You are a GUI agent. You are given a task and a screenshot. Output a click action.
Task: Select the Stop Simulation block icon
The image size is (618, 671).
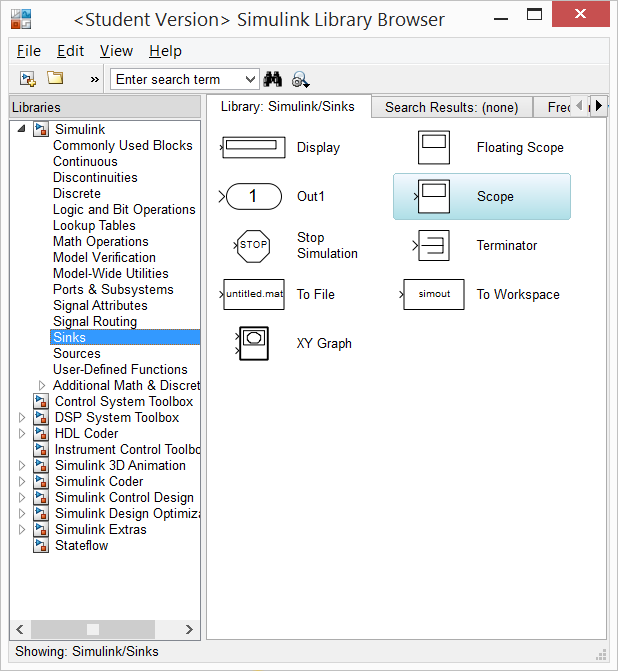pyautogui.click(x=253, y=246)
